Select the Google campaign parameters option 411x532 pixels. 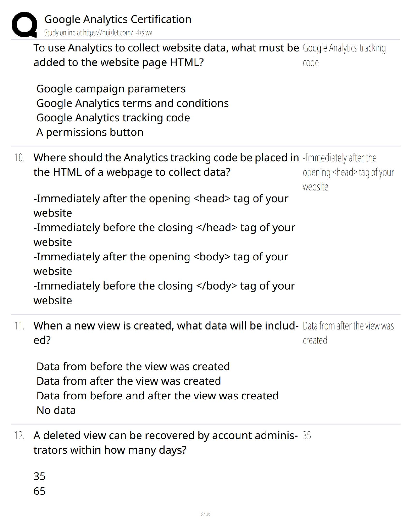111,89
